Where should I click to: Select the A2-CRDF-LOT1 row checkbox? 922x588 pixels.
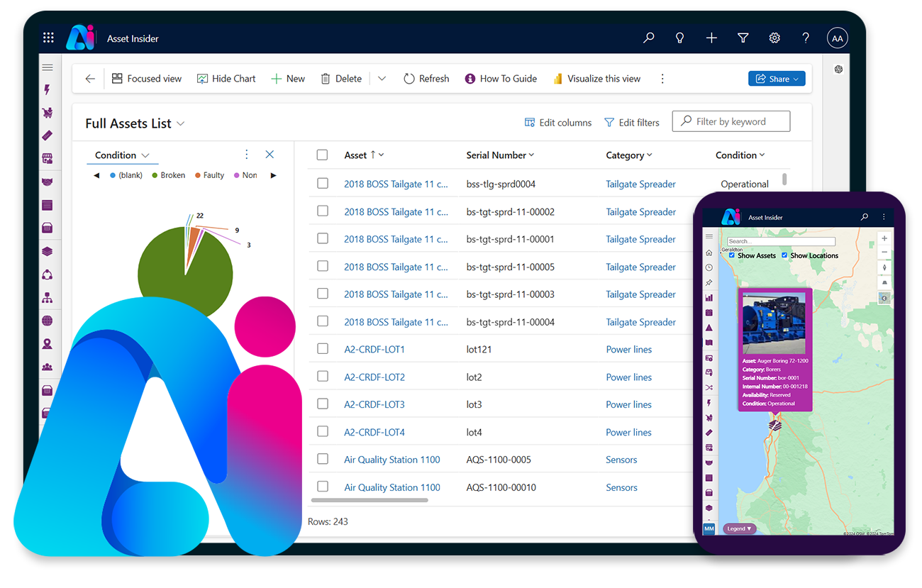323,348
